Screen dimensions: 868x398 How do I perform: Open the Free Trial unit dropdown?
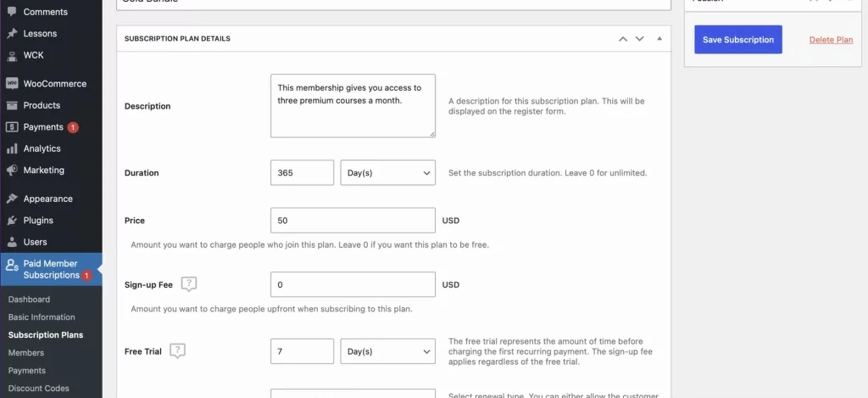(387, 351)
